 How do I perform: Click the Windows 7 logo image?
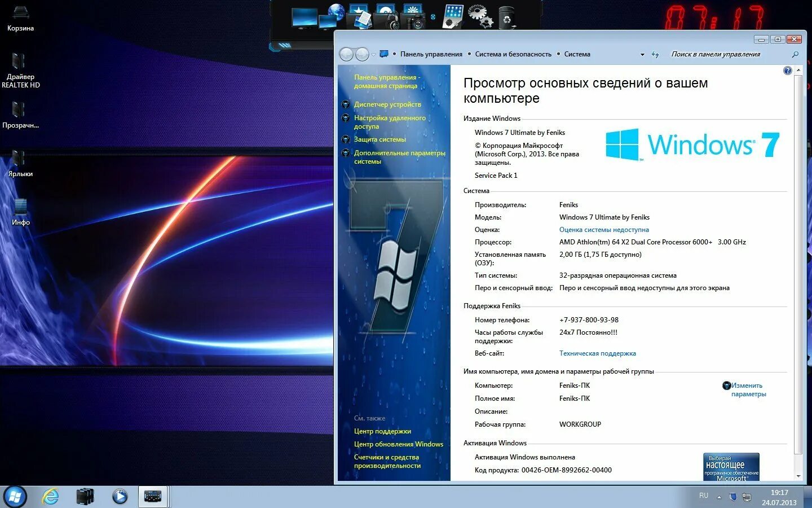692,144
